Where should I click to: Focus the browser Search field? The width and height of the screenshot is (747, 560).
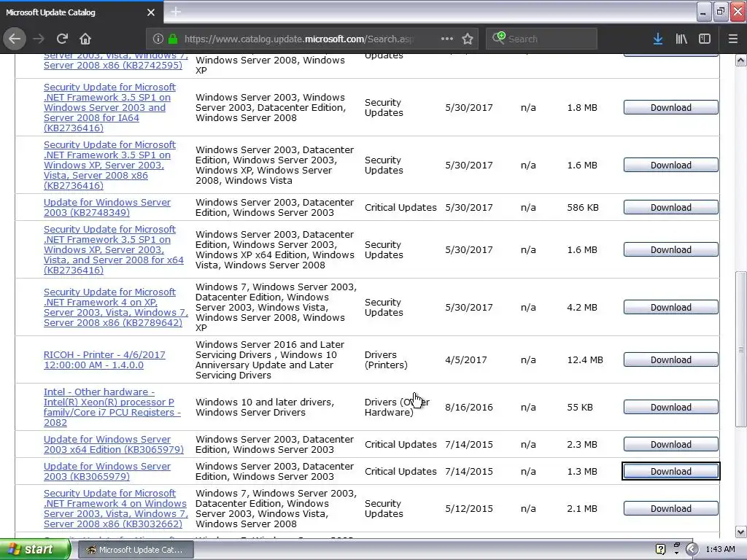tap(541, 39)
